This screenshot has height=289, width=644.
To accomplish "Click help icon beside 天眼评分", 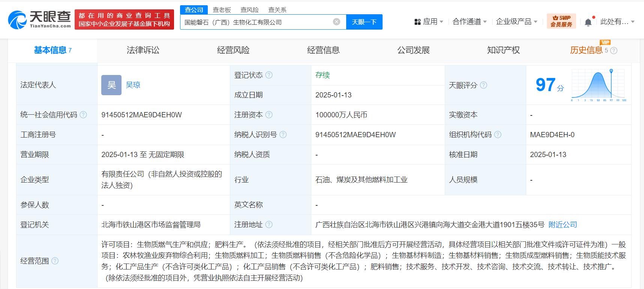I will click(x=483, y=85).
